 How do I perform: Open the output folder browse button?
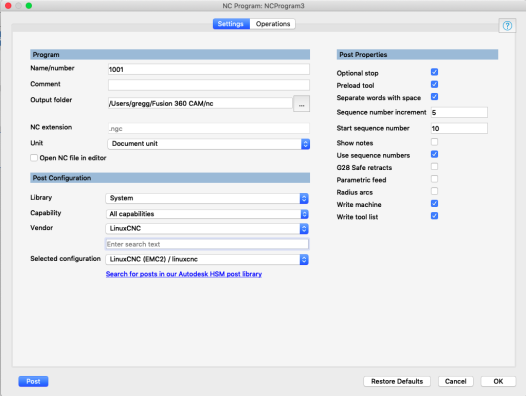[301, 104]
